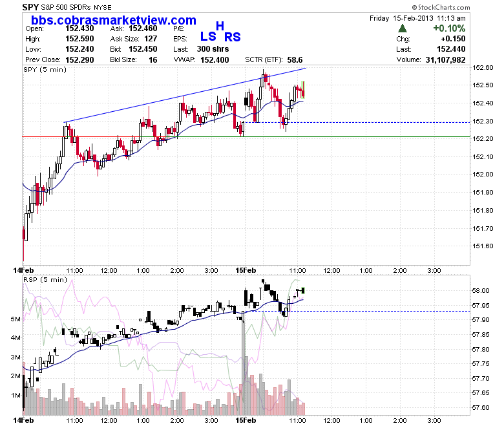This screenshot has width=504, height=426.
Task: Click the RSP (5 min) panel label
Action: 45,280
